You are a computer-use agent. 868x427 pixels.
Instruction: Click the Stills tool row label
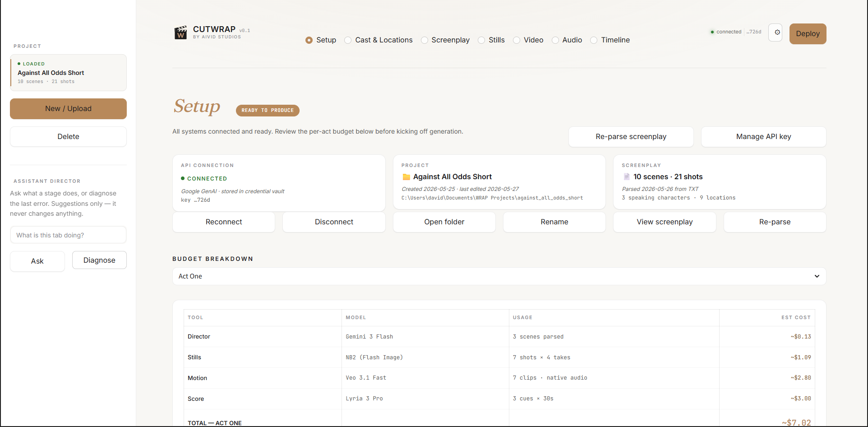tap(194, 357)
